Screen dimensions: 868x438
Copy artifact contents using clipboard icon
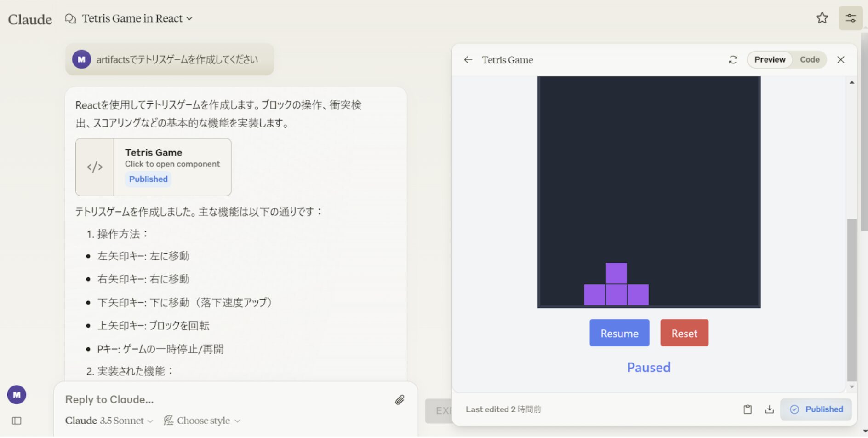click(748, 409)
